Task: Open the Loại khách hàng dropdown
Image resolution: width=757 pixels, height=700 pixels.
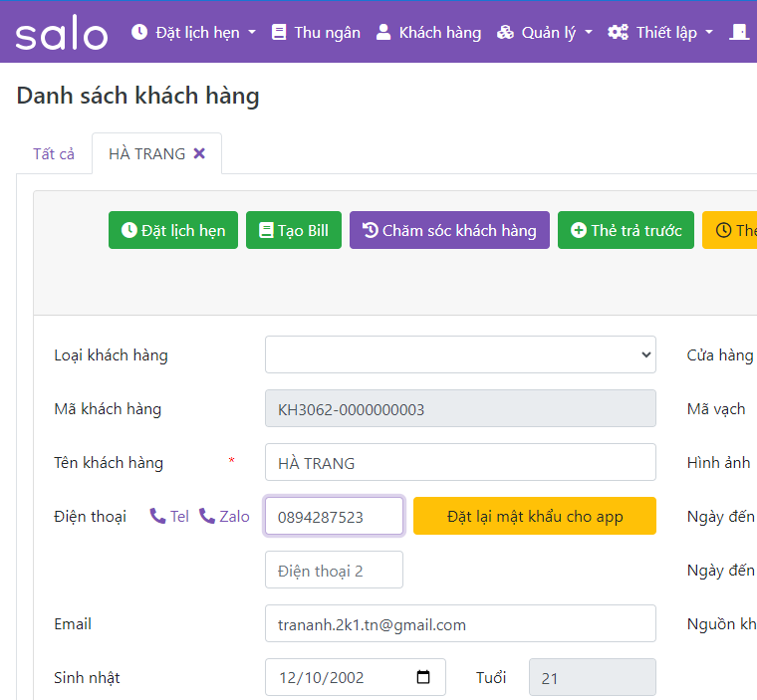Action: (x=460, y=354)
